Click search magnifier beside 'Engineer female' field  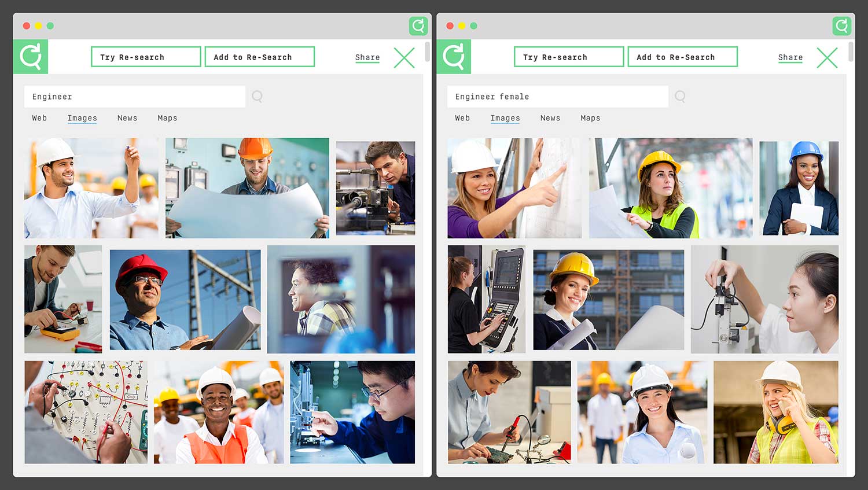[681, 97]
